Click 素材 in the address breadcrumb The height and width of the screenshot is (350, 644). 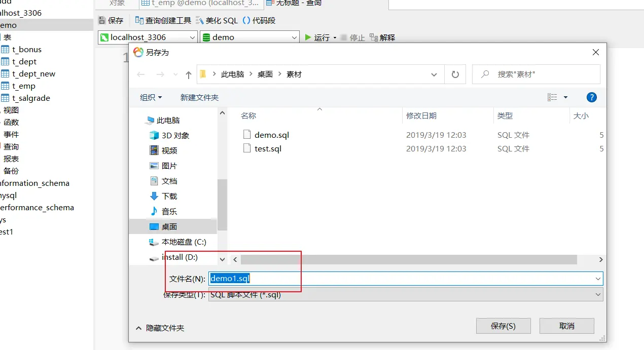point(294,74)
